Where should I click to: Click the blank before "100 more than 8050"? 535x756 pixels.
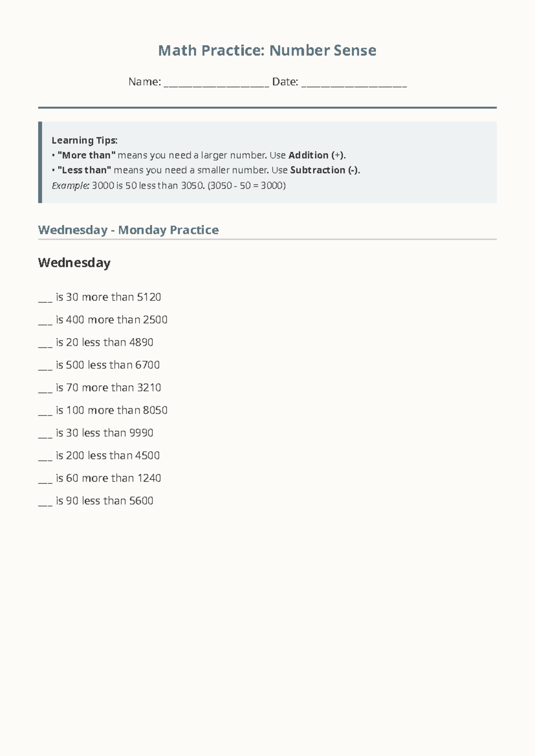[x=45, y=411]
